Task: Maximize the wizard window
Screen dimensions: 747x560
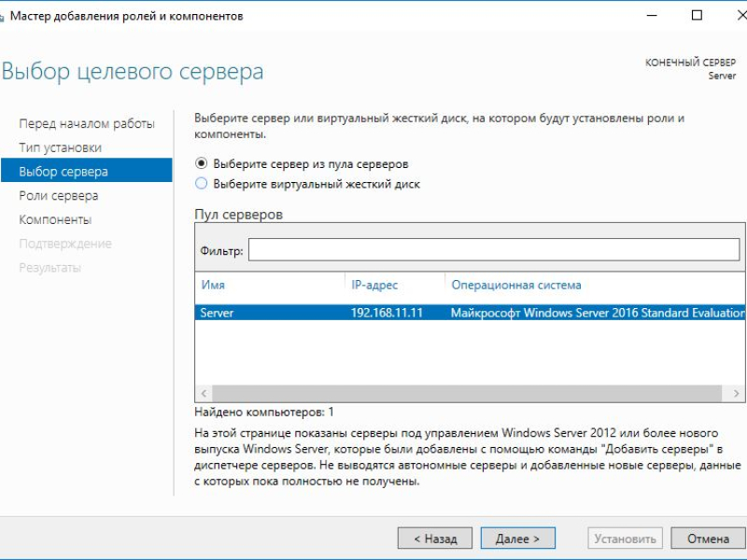Action: click(697, 16)
